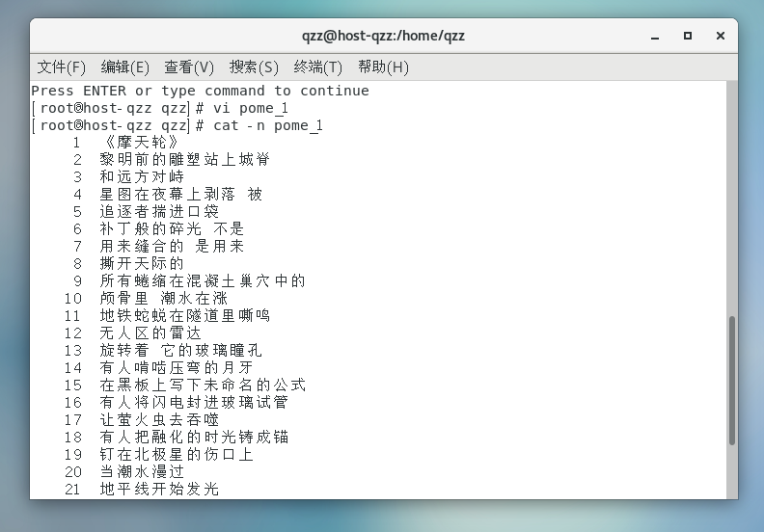The image size is (764, 532).
Task: Click line 3 和远方对峙
Action: coord(142,176)
